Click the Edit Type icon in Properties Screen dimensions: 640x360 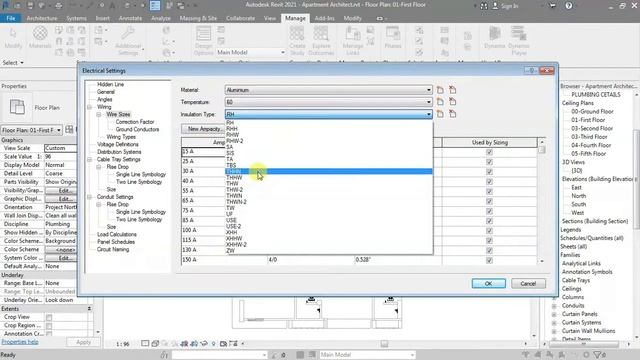click(69, 130)
